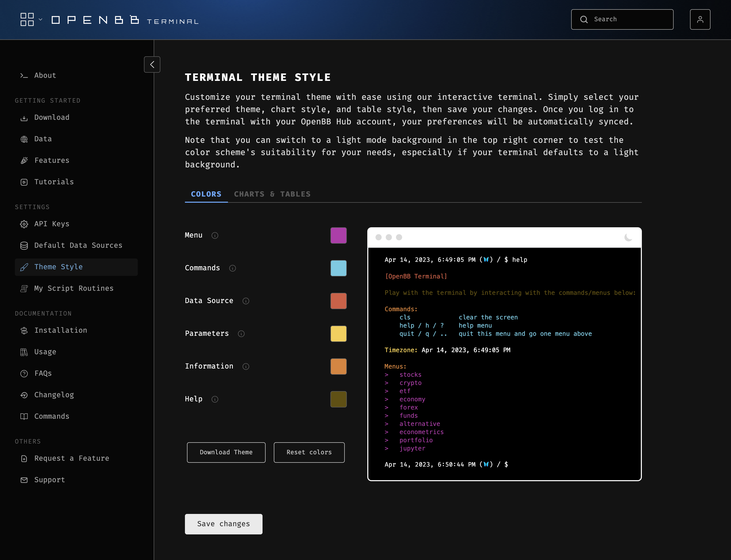
Task: Click the stocks menu in terminal preview
Action: pos(411,375)
